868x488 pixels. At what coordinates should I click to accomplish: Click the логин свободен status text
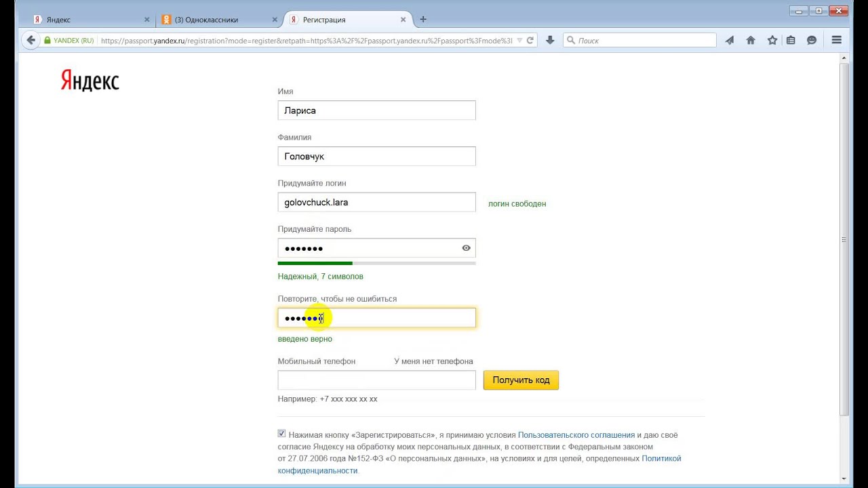tap(517, 203)
